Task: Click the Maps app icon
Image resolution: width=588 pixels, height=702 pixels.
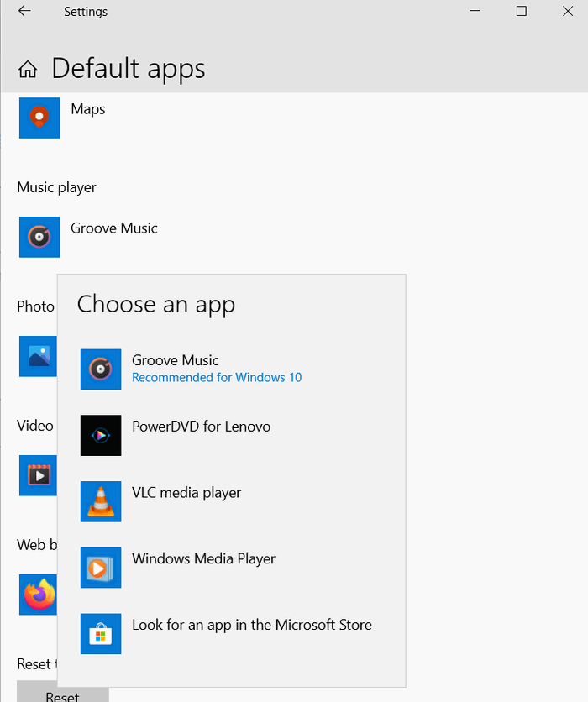Action: pos(39,118)
